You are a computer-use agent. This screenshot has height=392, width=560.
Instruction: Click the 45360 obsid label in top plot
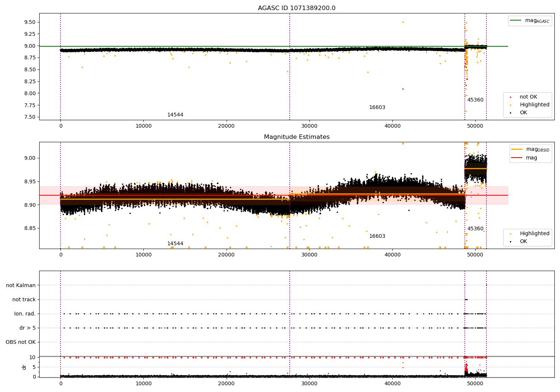(x=475, y=100)
